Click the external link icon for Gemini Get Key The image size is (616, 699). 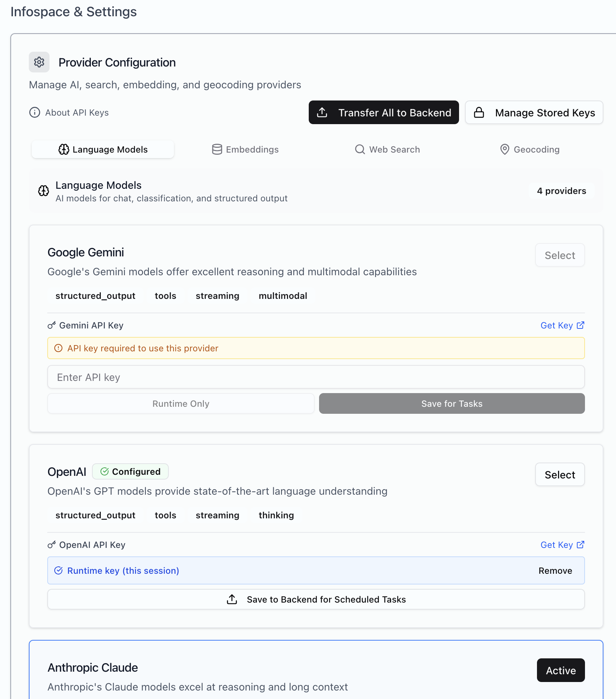coord(581,325)
